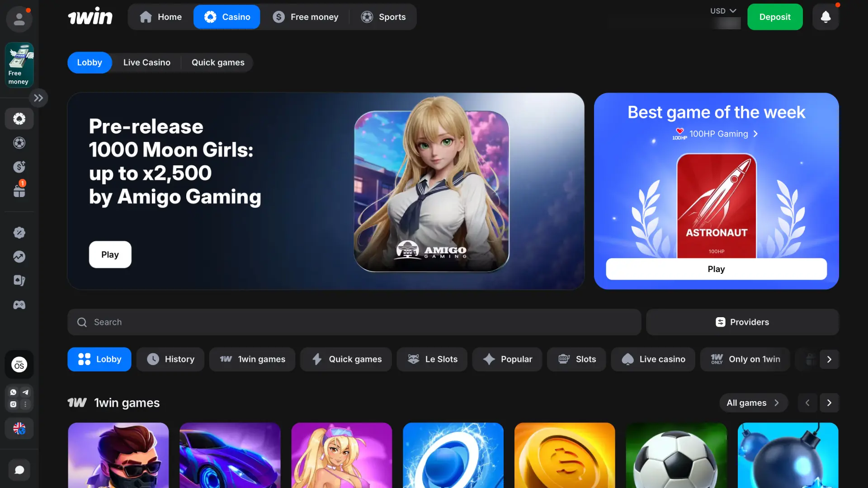Image resolution: width=868 pixels, height=488 pixels.
Task: Open the USD currency dropdown
Action: coord(723,11)
